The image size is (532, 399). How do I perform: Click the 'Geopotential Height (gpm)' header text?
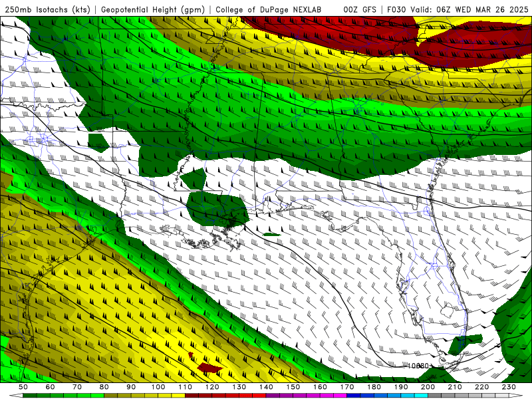coord(153,10)
